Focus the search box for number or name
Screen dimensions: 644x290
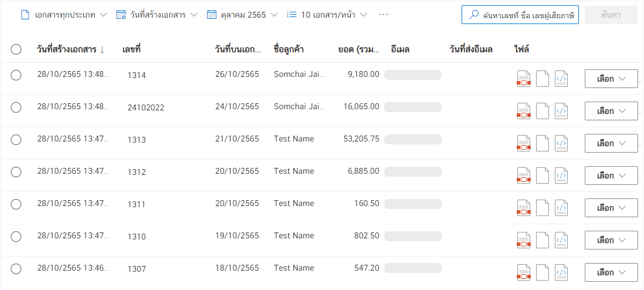click(520, 15)
